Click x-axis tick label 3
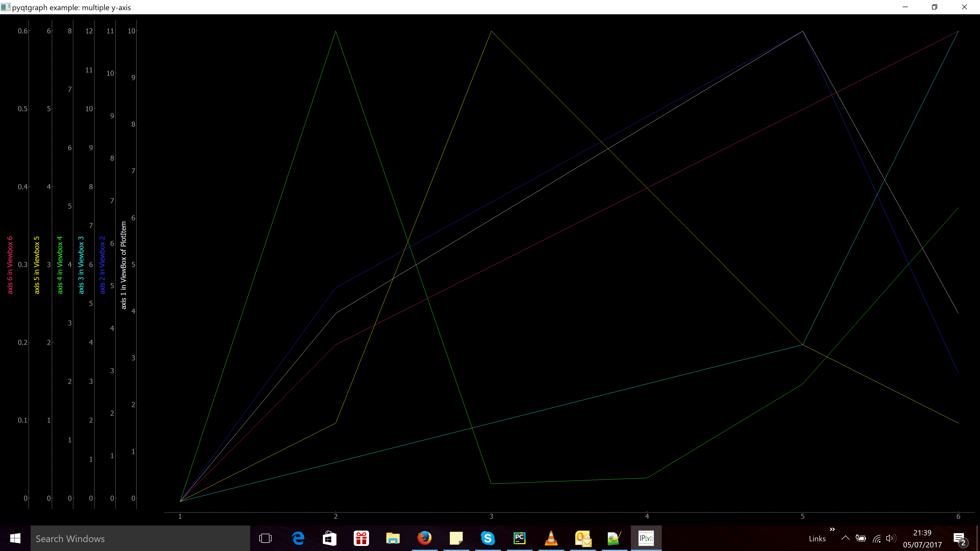 point(491,516)
